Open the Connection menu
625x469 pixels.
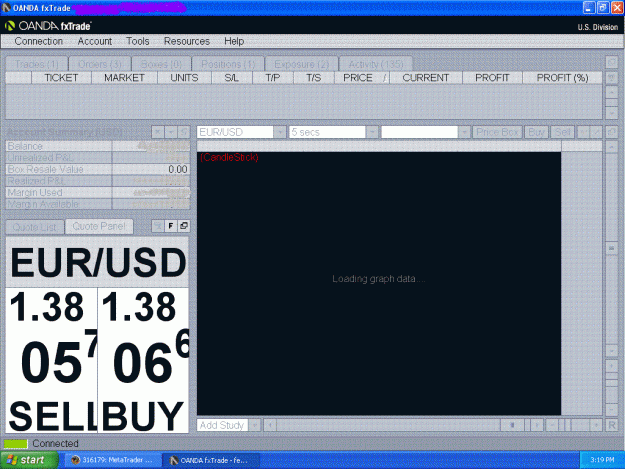[x=39, y=41]
